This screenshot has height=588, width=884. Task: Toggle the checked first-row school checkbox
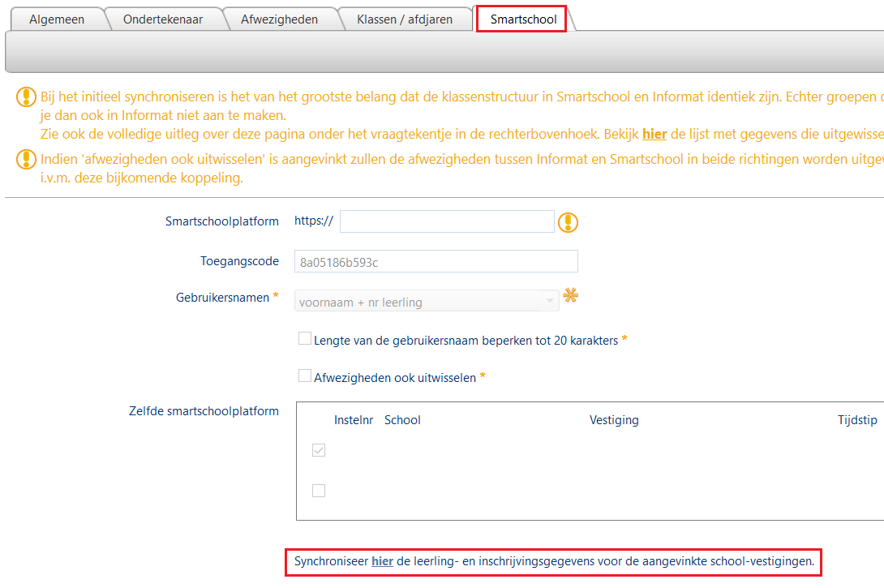click(x=319, y=450)
